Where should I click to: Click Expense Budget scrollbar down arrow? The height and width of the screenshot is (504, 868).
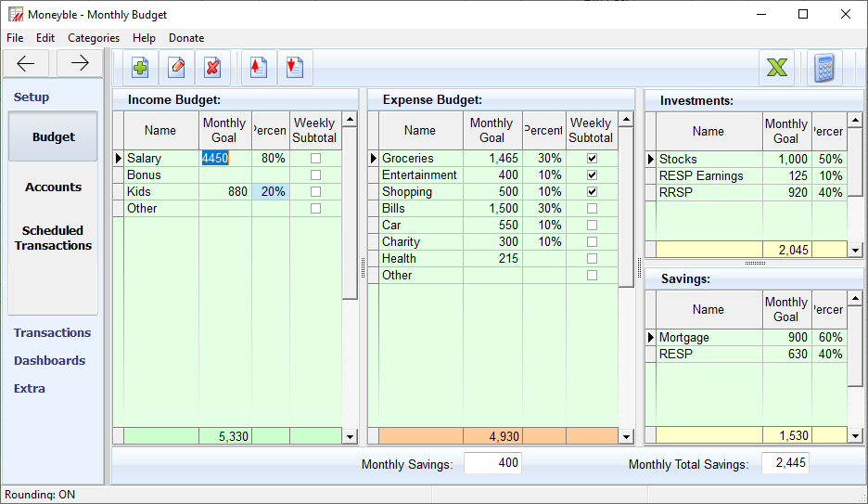pyautogui.click(x=626, y=436)
